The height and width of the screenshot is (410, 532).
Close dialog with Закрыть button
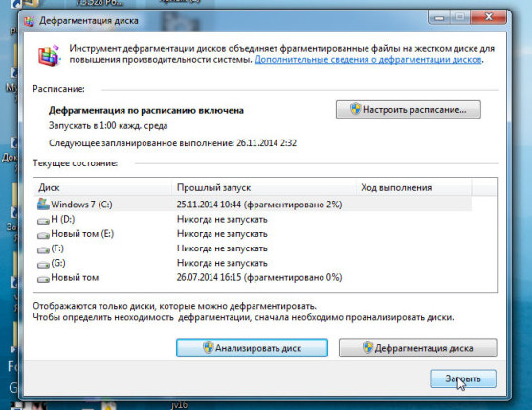(x=463, y=378)
